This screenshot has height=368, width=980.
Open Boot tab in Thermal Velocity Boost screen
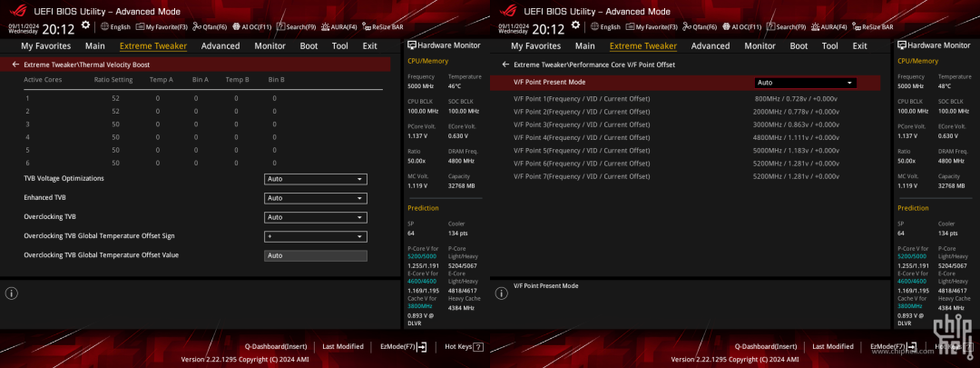coord(309,45)
